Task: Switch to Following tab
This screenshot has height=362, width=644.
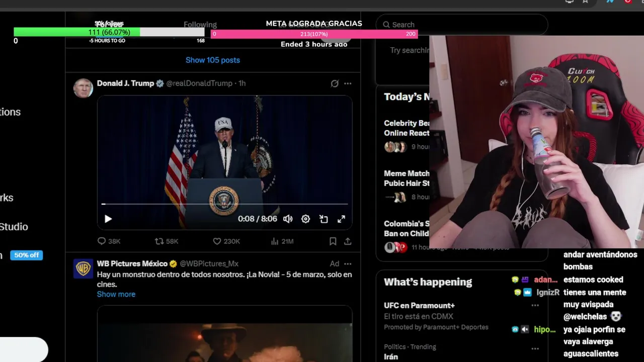Action: (x=200, y=25)
